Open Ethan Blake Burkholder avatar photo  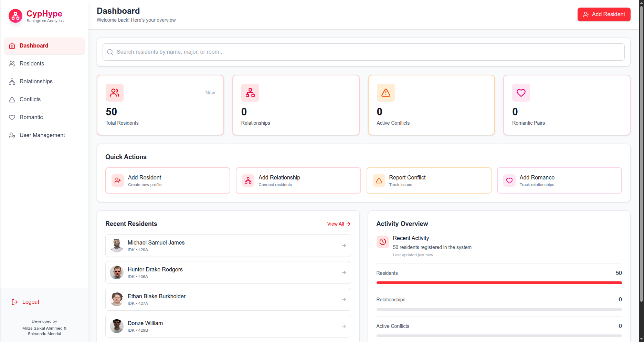pyautogui.click(x=117, y=299)
